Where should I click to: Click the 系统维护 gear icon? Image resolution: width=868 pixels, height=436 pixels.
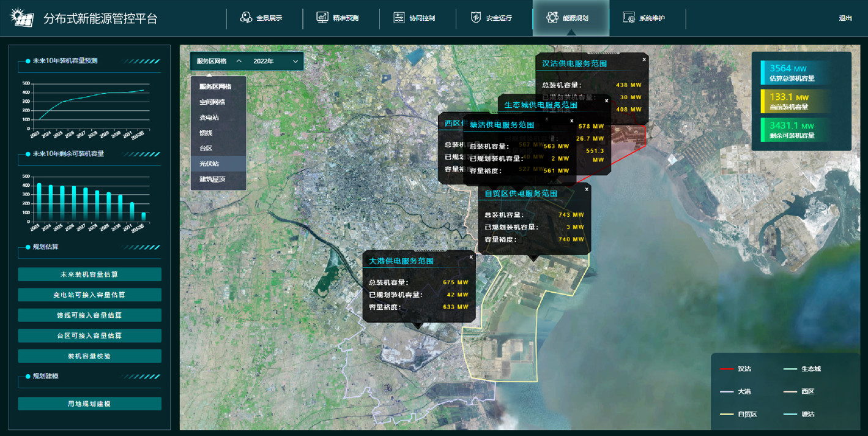(x=629, y=18)
